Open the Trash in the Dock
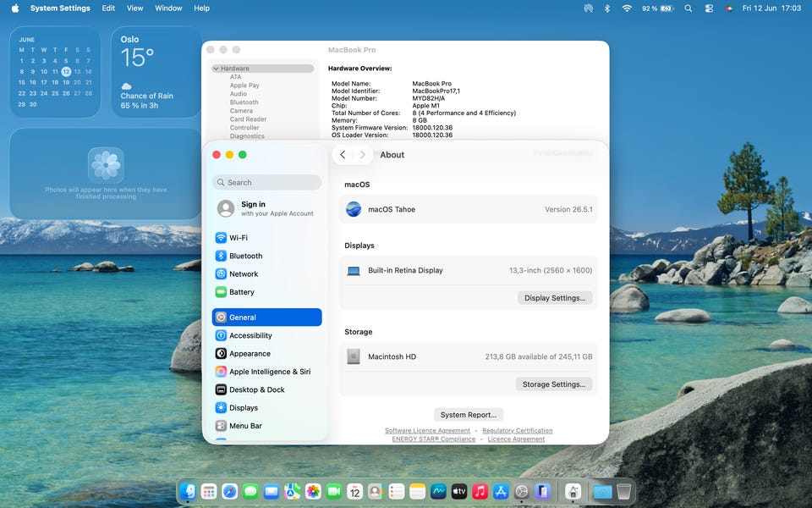The image size is (812, 508). pos(624,491)
